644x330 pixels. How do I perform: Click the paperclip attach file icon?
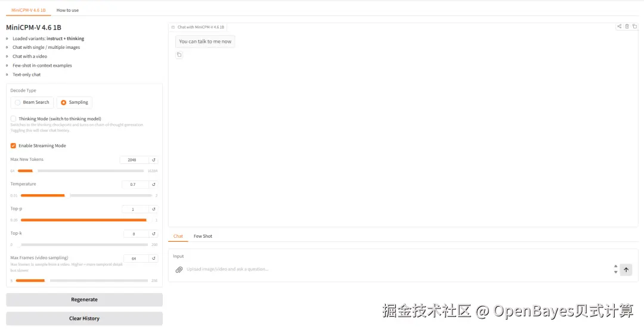[179, 270]
